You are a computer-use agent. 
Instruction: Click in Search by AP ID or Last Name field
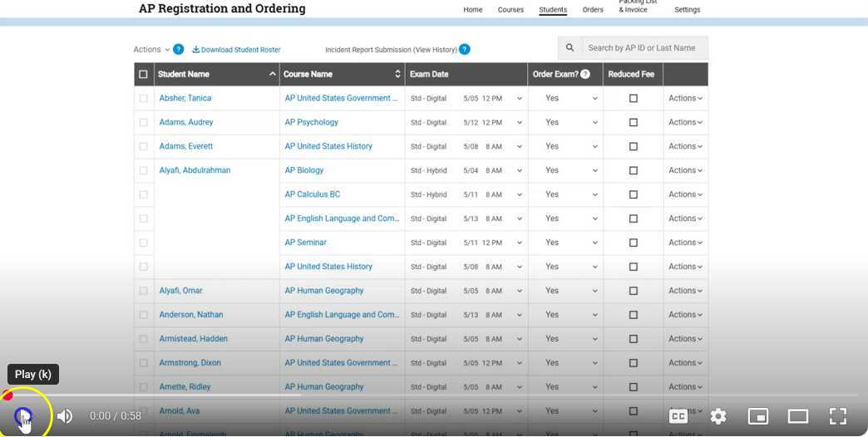(x=645, y=48)
